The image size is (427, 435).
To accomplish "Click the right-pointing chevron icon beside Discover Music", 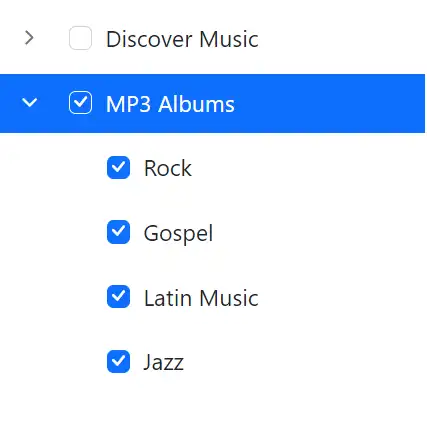I will (29, 38).
